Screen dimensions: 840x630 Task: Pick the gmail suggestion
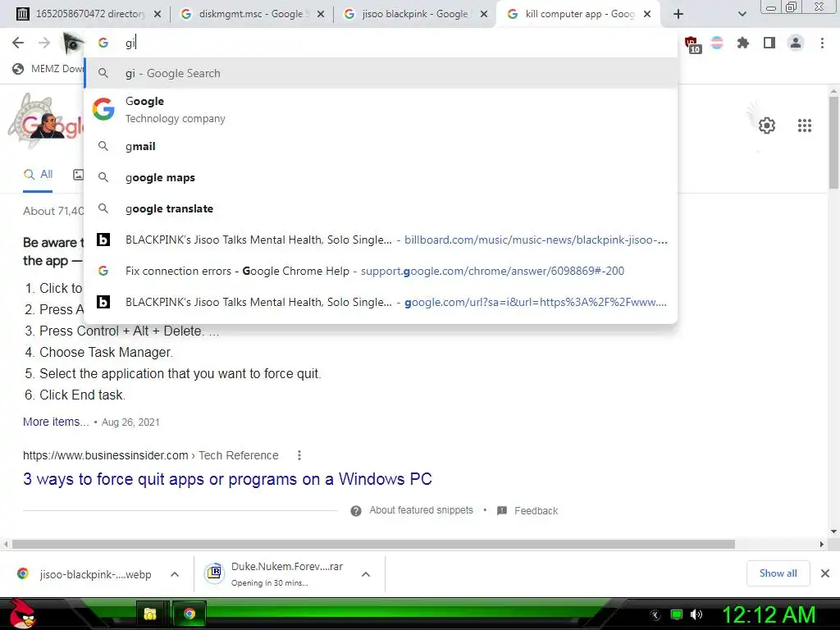[381, 146]
